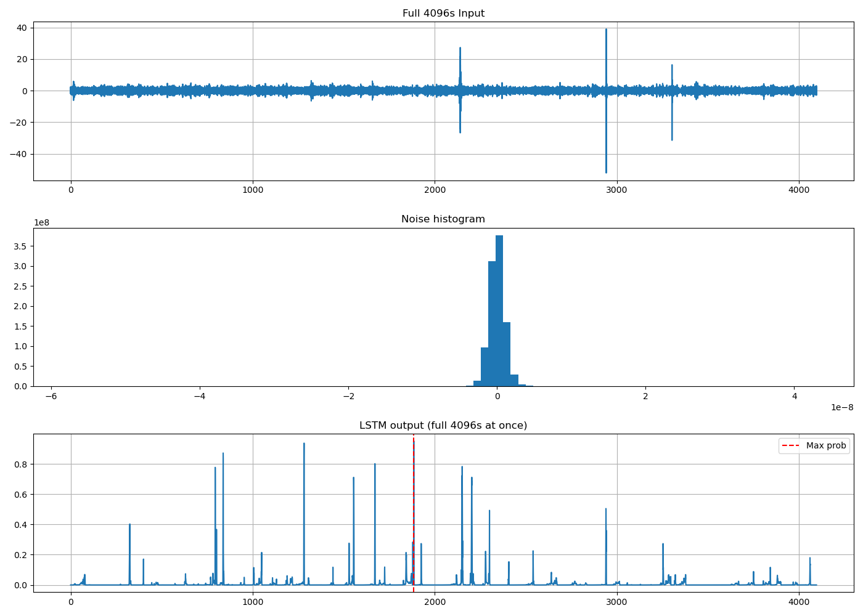Click the 'Noise histogram' title text
This screenshot has width=863, height=616.
443,219
